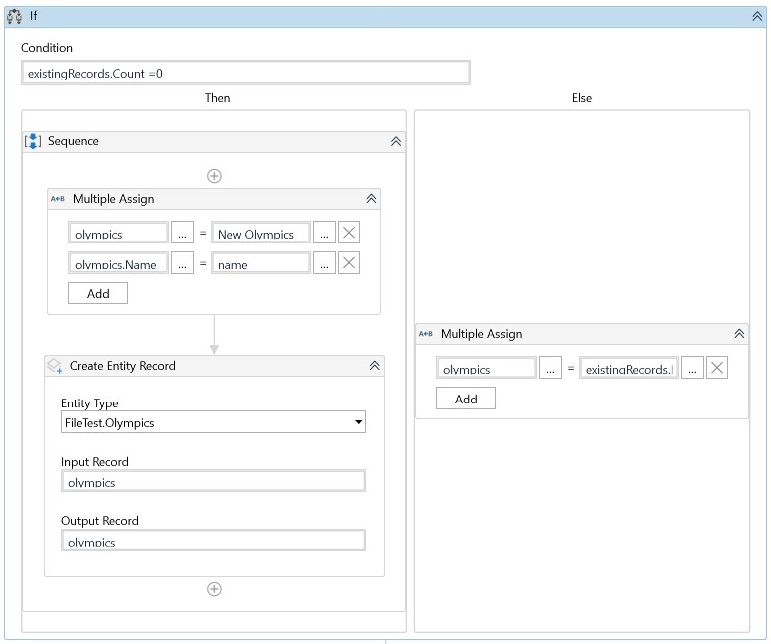Add activity via top plus icon in Sequence
Image resolution: width=771 pixels, height=644 pixels.
pos(214,176)
